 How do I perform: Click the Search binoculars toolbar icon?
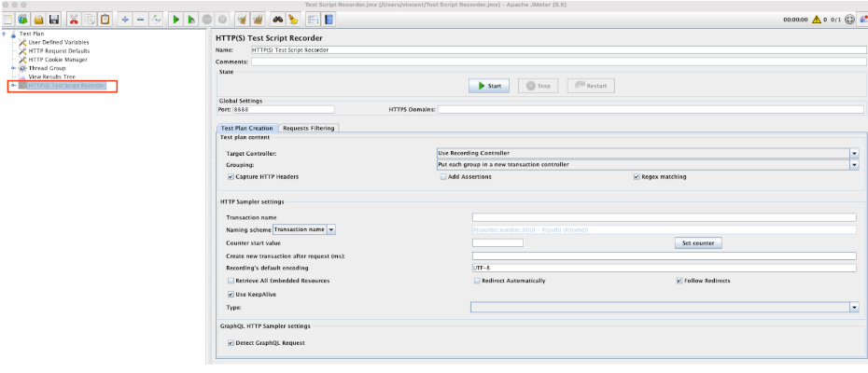278,19
